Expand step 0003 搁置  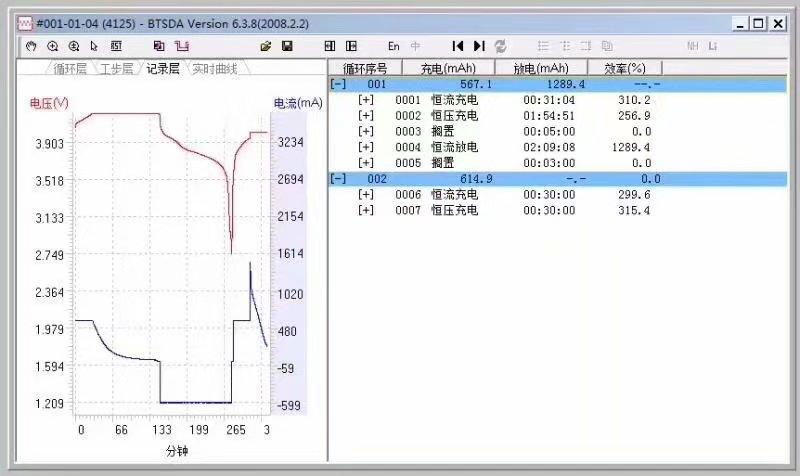click(366, 132)
